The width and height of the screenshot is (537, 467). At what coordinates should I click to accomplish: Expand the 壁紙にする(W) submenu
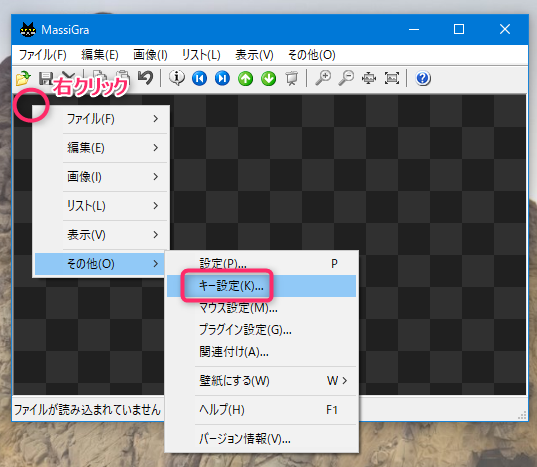pos(262,380)
